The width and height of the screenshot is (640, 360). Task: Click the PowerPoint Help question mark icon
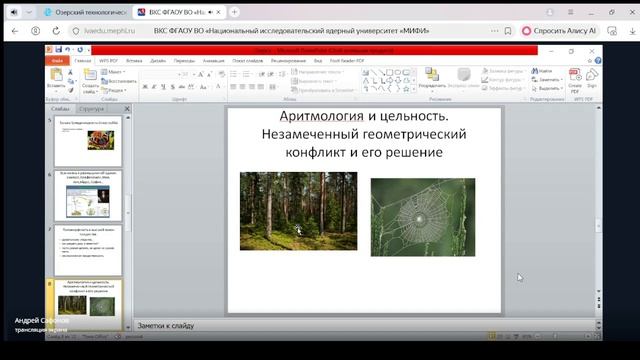598,60
